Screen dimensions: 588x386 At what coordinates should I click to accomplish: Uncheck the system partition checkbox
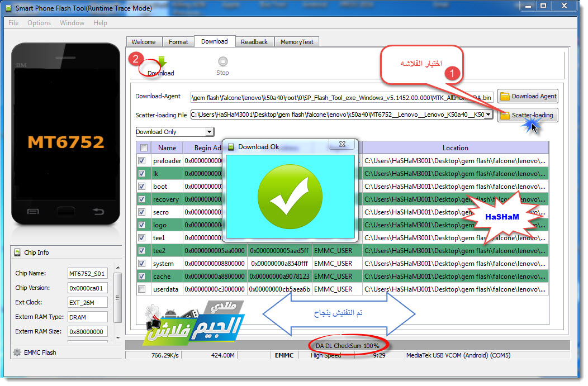(142, 264)
